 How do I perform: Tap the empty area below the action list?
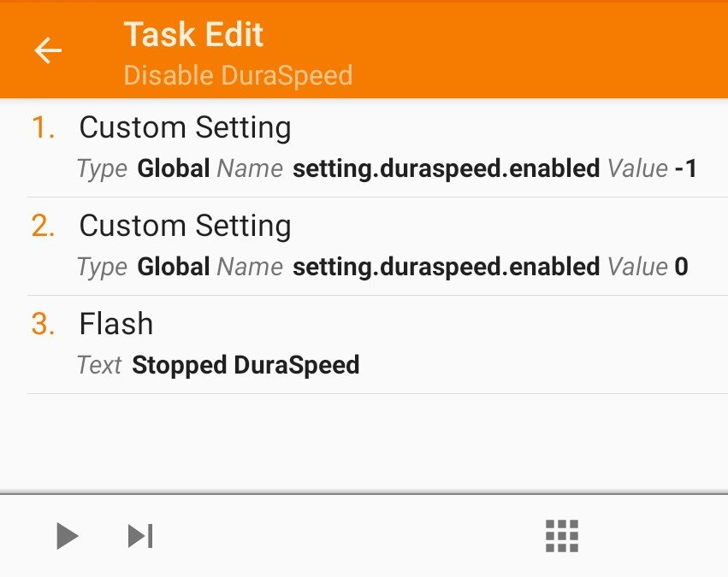364,443
